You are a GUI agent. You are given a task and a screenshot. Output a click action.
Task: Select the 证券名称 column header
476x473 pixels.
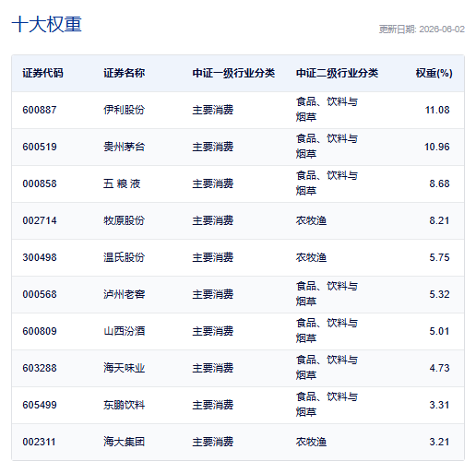124,73
